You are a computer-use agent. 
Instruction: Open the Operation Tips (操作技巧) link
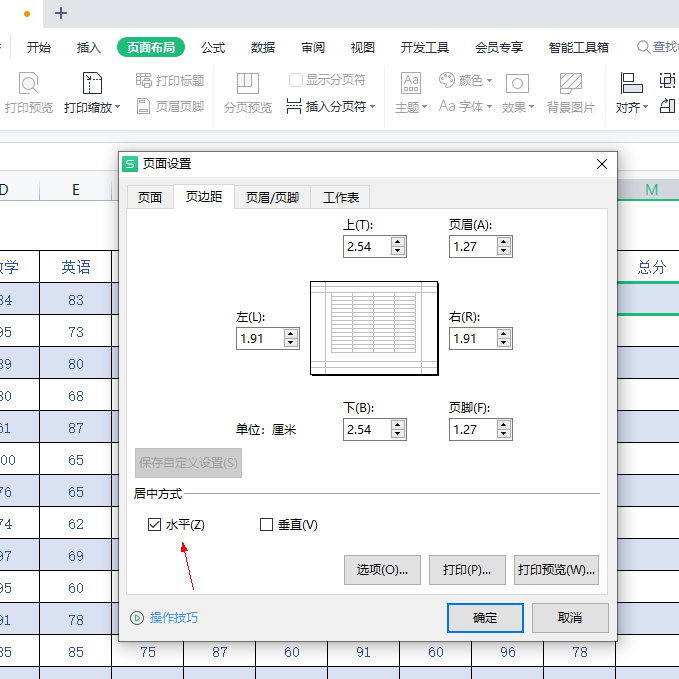pyautogui.click(x=174, y=618)
